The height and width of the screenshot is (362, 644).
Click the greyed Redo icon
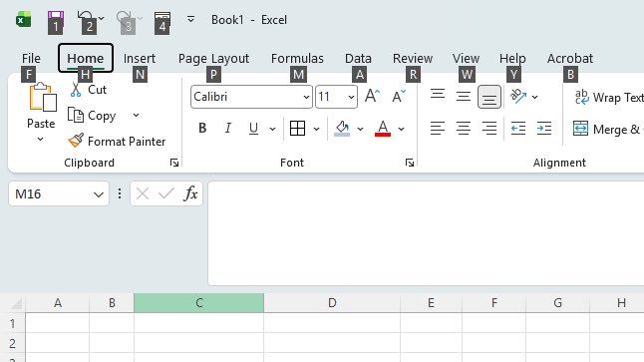pos(124,17)
